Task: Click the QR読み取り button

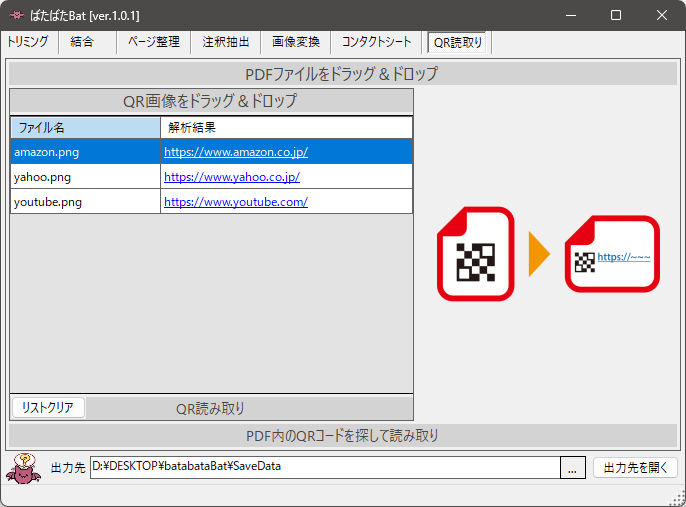Action: click(x=249, y=409)
